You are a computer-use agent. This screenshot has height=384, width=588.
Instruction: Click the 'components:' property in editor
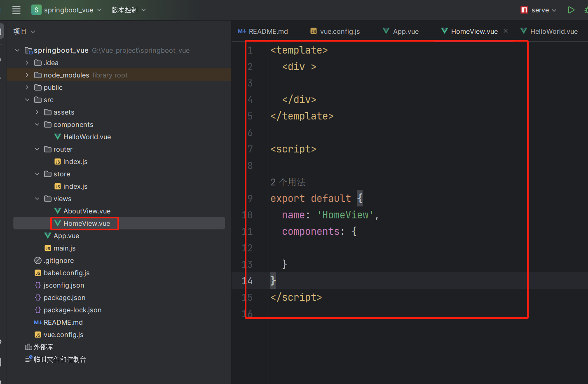[x=314, y=232]
